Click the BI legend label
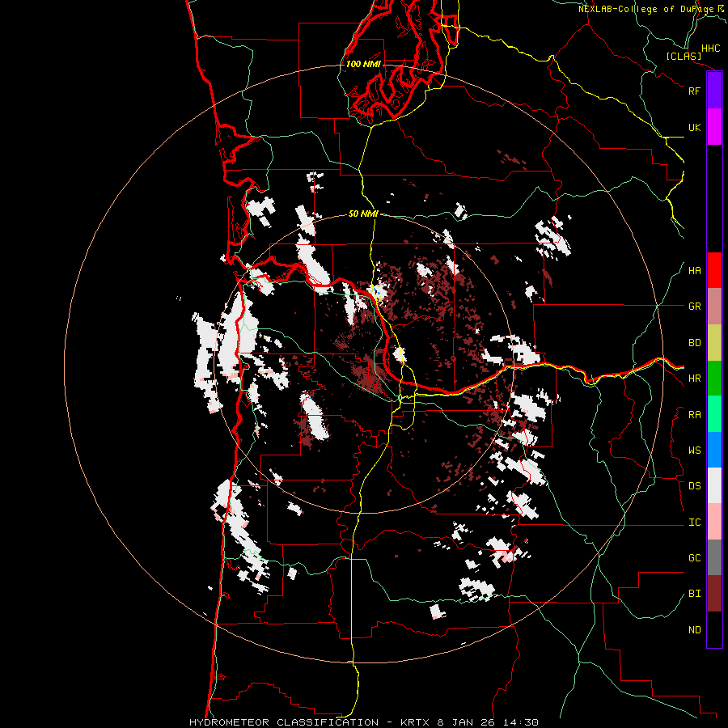The width and height of the screenshot is (728, 728). click(x=694, y=594)
